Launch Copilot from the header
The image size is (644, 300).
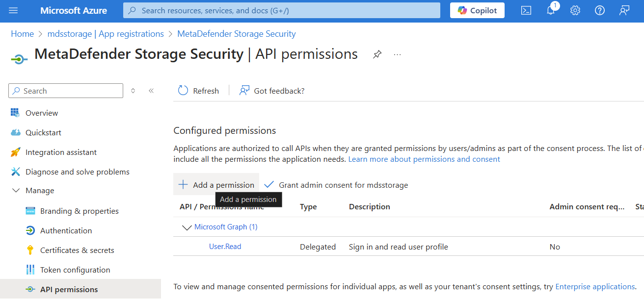(477, 10)
